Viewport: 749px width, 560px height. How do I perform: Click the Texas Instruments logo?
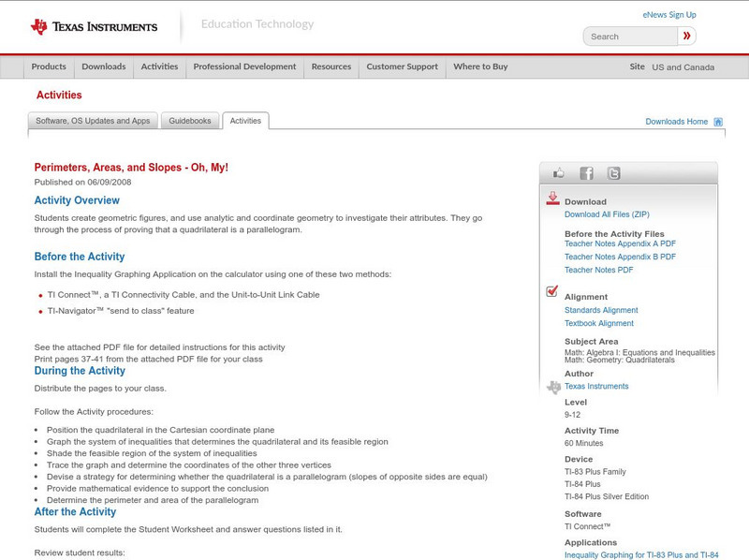[x=94, y=26]
